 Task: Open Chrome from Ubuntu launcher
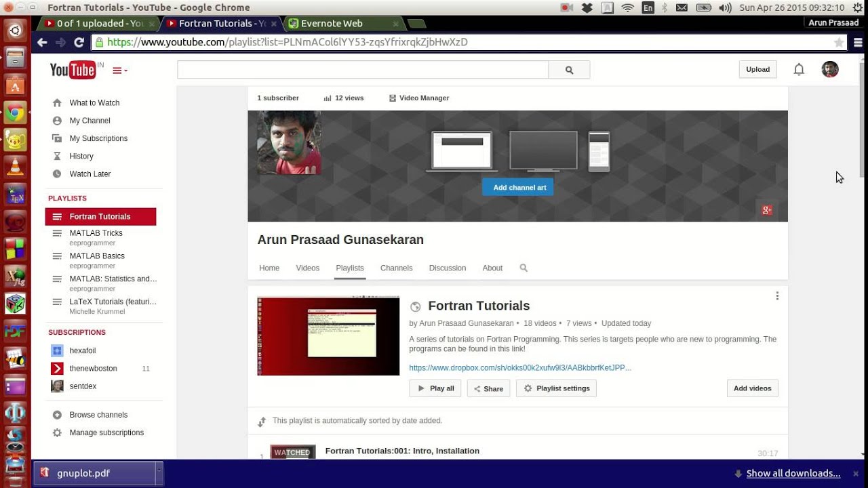pos(15,114)
